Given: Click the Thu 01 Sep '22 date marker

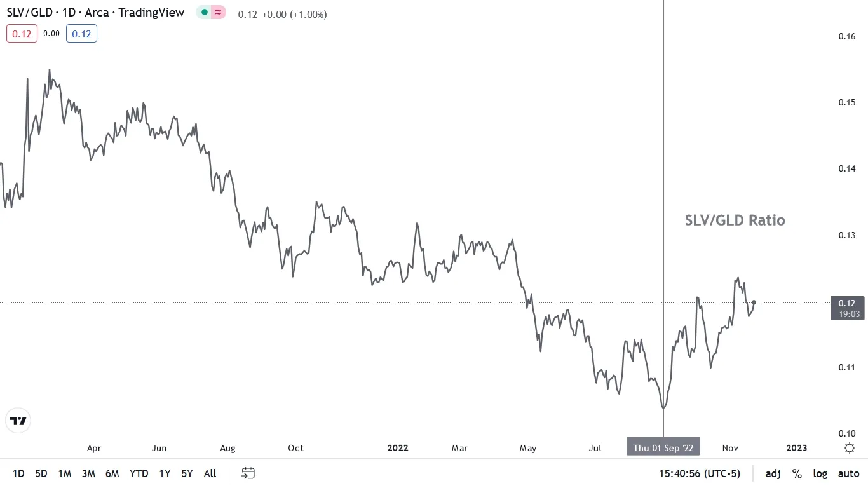Looking at the screenshot, I should [x=663, y=447].
